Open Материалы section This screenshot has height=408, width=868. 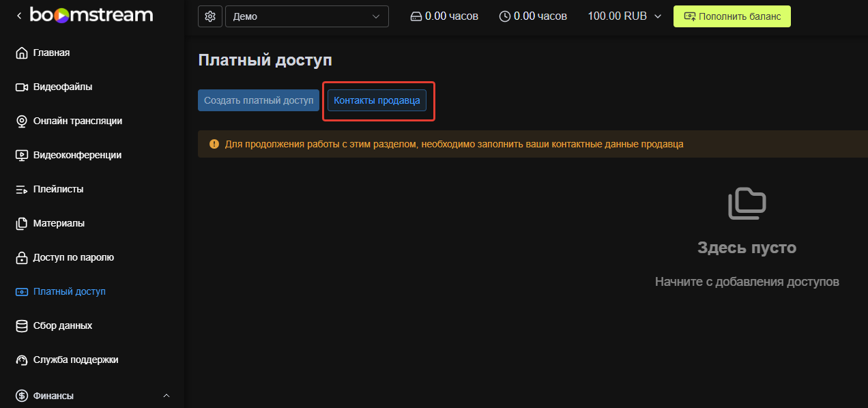[59, 223]
